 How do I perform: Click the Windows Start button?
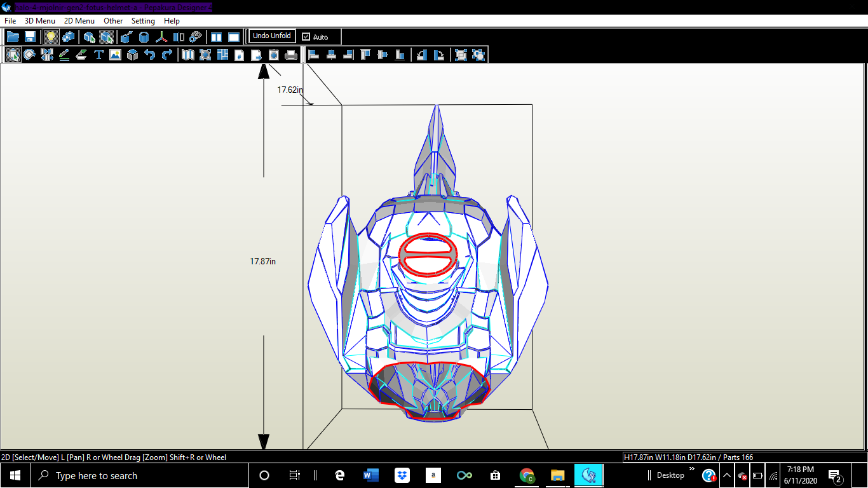tap(15, 475)
